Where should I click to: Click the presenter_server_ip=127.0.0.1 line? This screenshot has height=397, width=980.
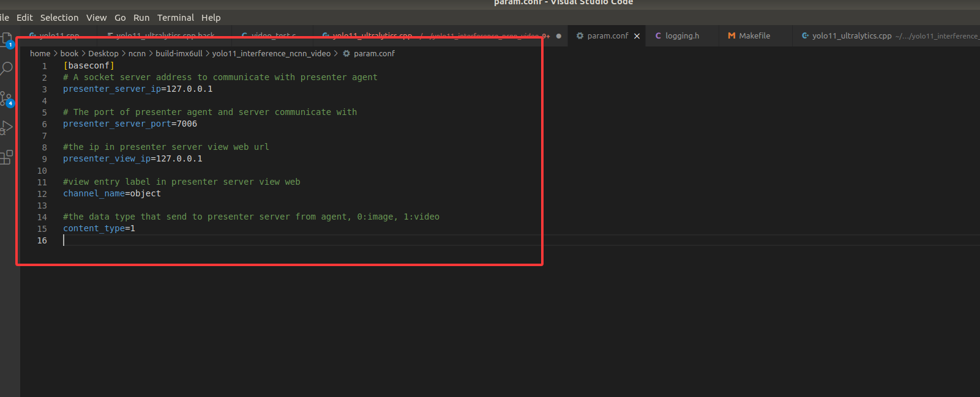click(x=138, y=89)
